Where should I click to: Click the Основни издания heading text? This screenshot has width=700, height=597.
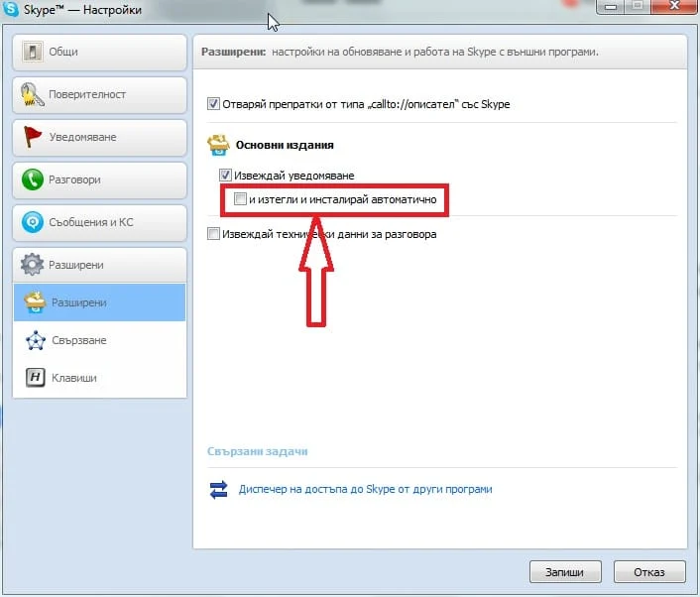[x=285, y=145]
